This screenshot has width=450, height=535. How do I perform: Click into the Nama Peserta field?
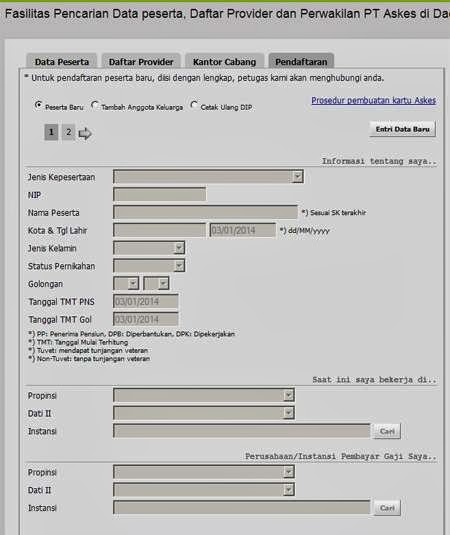coord(205,212)
